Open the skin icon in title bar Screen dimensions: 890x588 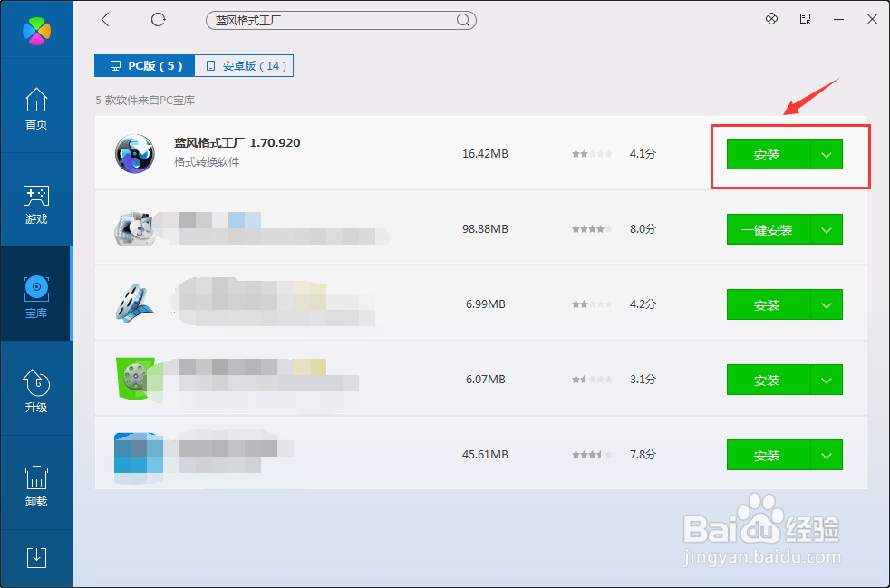(x=771, y=19)
